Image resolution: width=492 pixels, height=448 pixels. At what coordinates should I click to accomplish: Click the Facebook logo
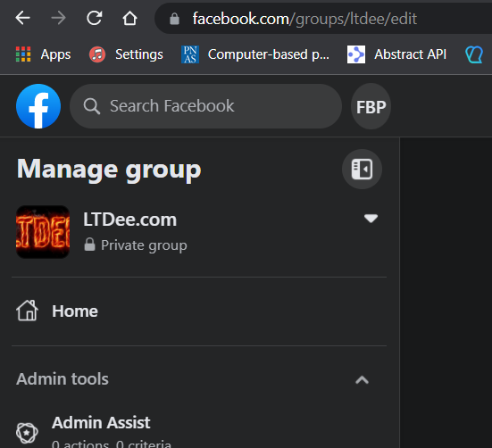[38, 106]
